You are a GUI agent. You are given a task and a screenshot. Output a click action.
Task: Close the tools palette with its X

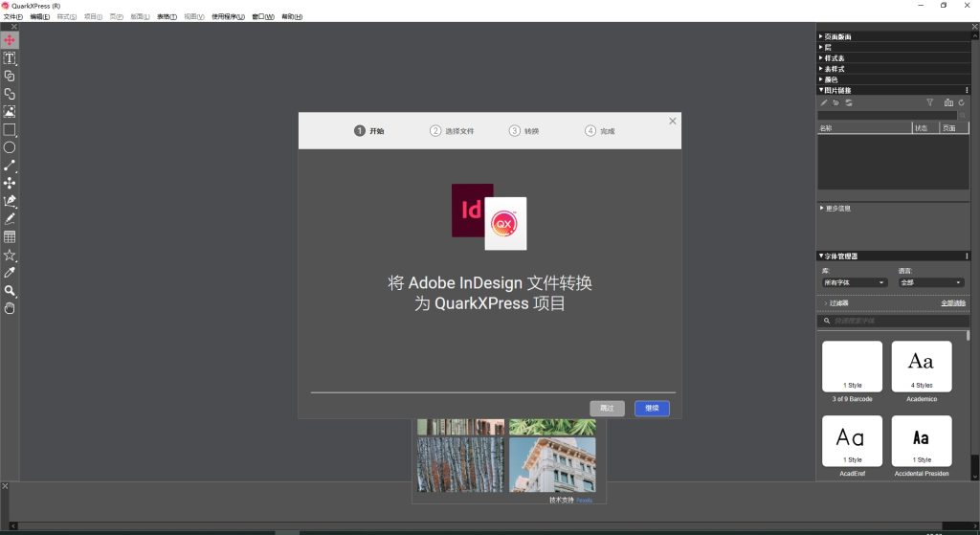click(13, 27)
